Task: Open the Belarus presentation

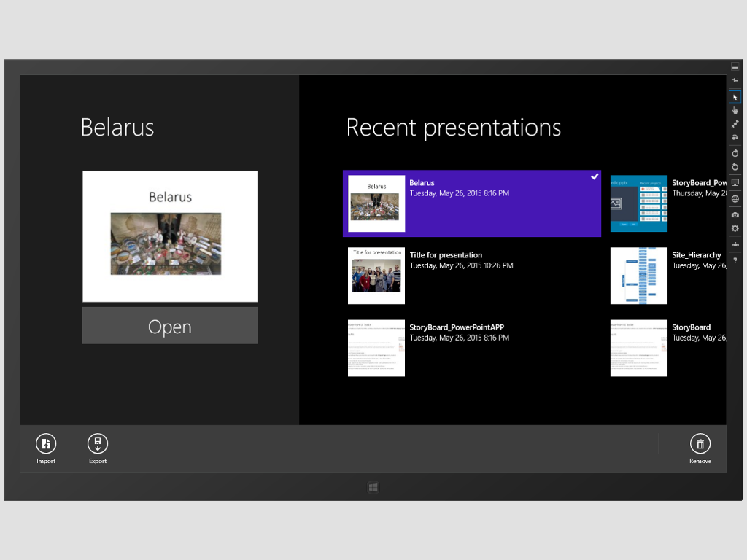Action: [169, 326]
